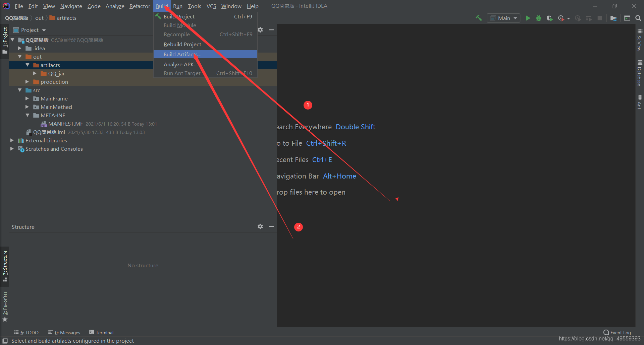
Task: Click the out breadcrumb in navigation bar
Action: (x=39, y=18)
